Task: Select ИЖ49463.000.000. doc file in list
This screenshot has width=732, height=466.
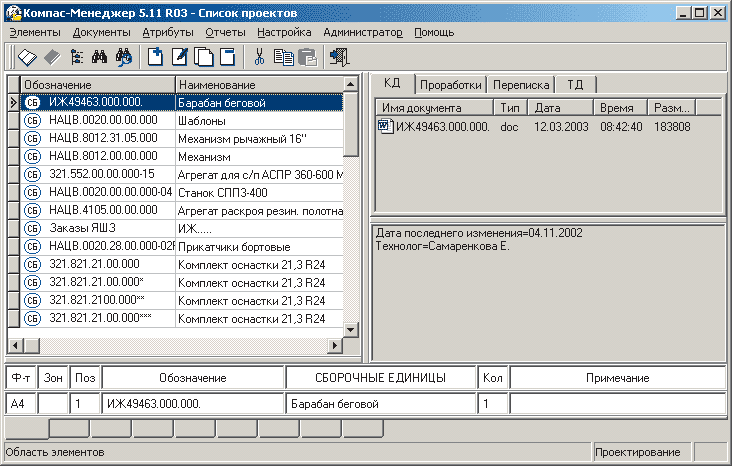Action: point(442,126)
